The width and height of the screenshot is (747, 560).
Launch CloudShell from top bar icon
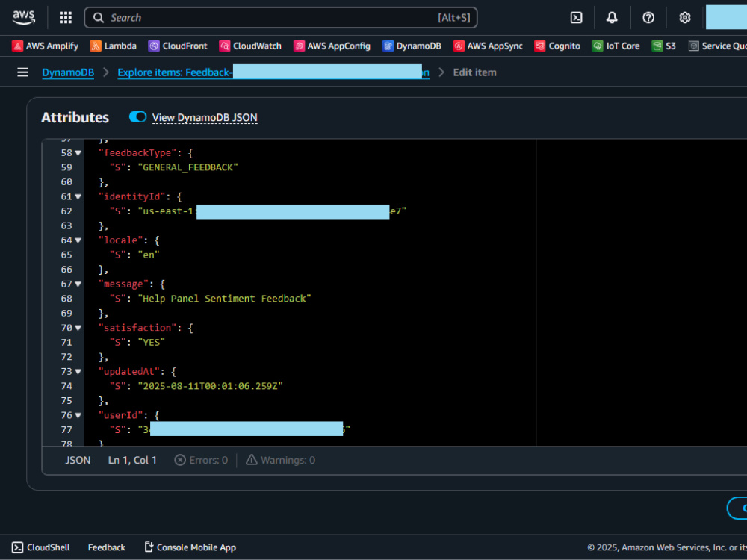pos(576,18)
